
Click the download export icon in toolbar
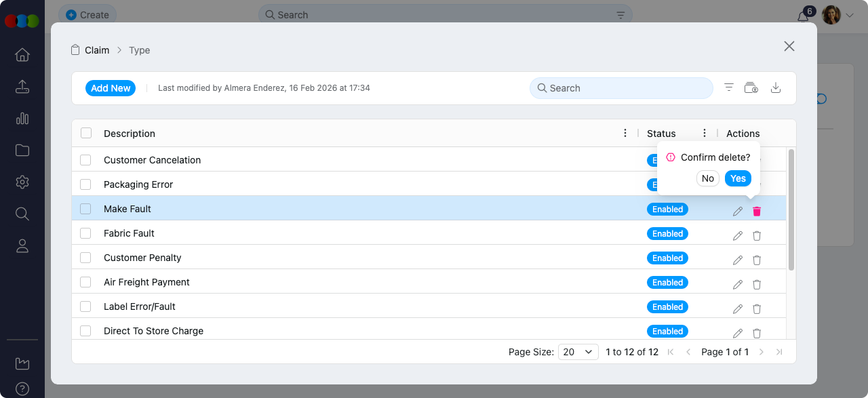776,88
